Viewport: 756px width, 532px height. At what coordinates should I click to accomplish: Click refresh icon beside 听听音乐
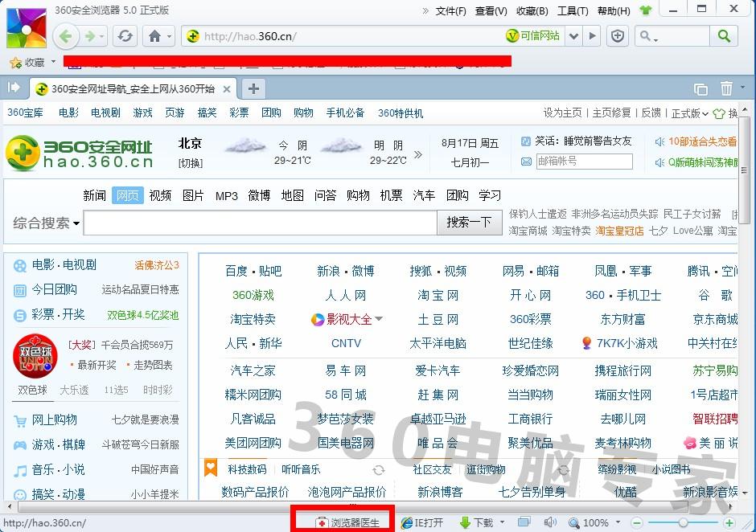[379, 470]
